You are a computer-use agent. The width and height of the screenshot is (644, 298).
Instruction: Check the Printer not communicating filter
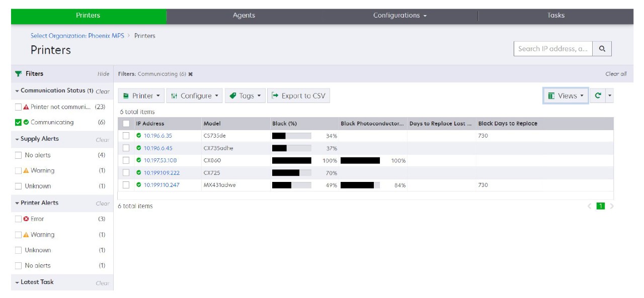[x=19, y=107]
